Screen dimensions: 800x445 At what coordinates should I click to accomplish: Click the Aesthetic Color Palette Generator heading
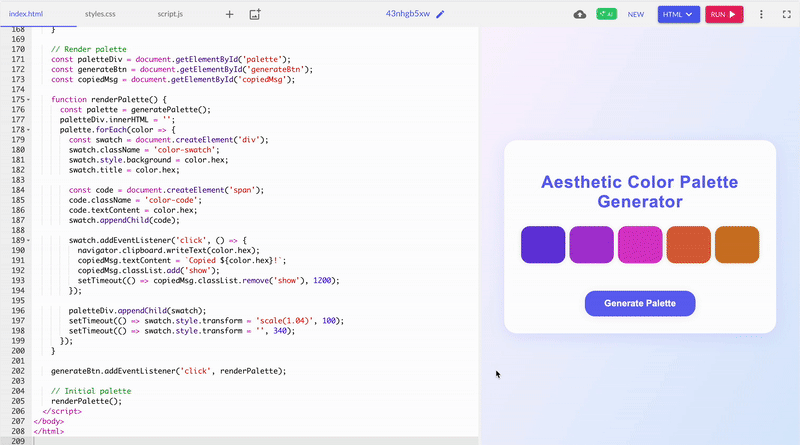(x=640, y=191)
